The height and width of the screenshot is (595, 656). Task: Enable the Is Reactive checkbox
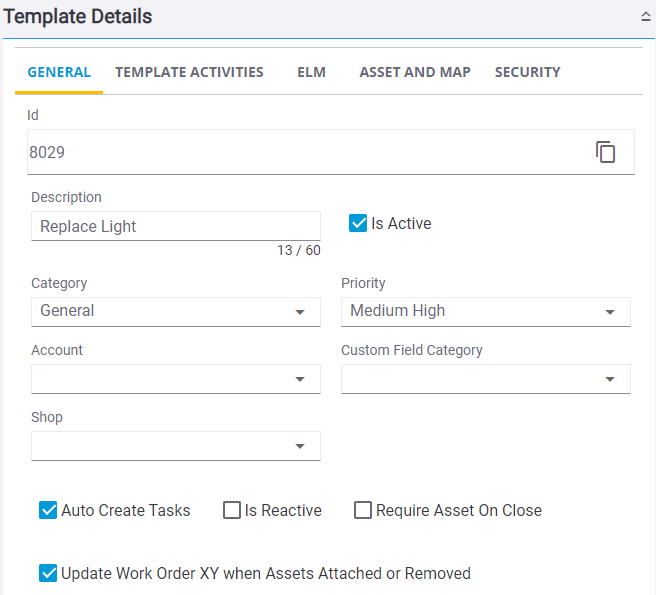click(232, 510)
